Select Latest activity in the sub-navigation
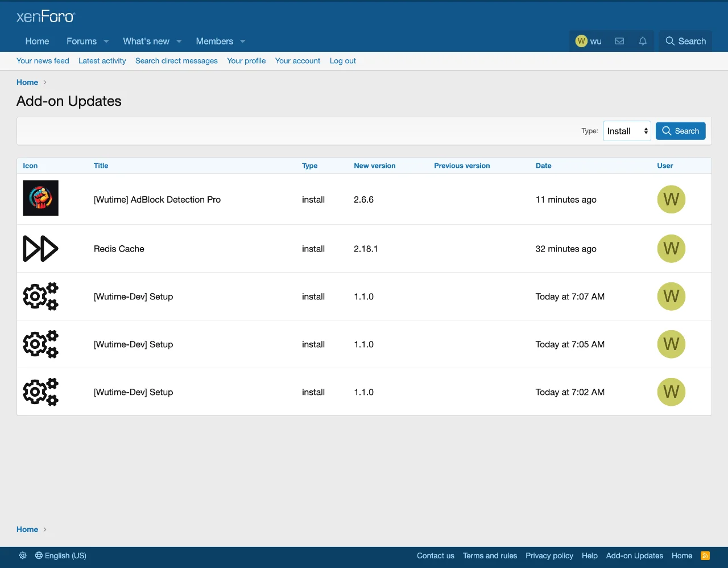 [x=102, y=61]
